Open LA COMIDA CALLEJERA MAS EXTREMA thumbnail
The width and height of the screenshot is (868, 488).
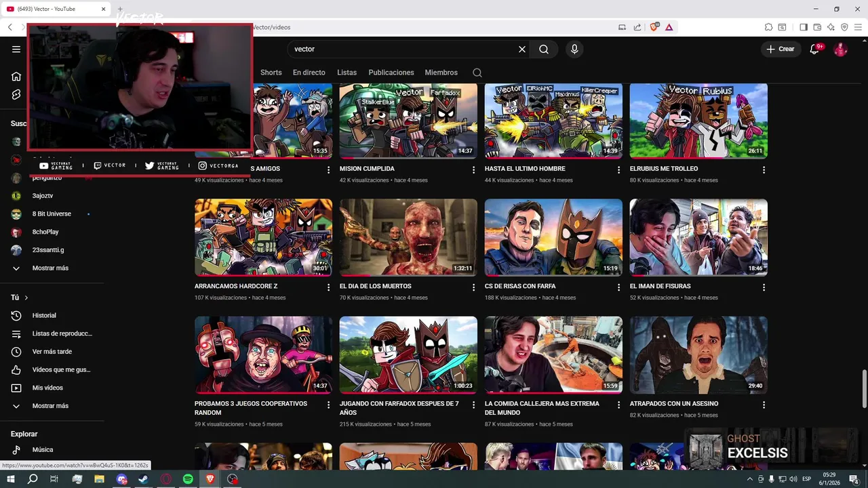(553, 354)
